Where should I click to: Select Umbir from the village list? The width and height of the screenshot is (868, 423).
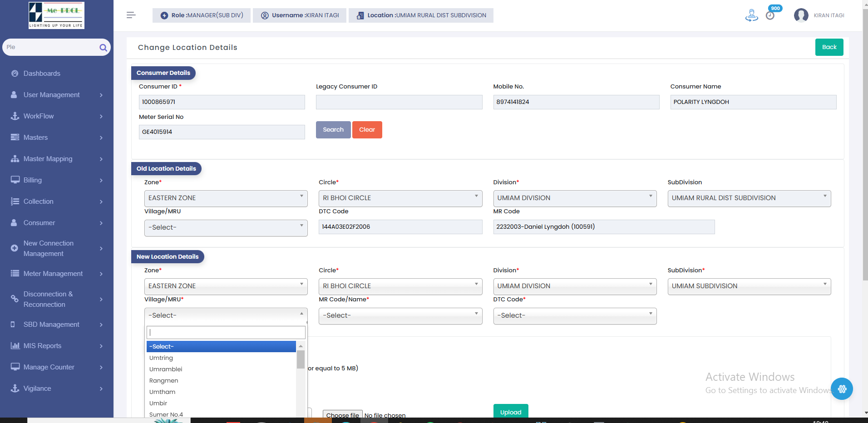[221, 403]
